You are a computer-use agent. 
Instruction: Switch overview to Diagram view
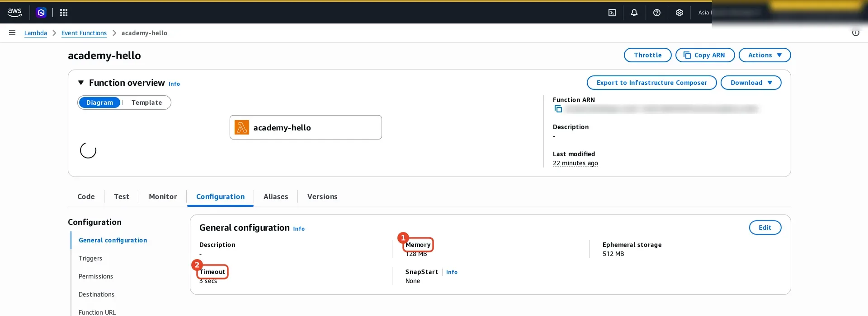click(99, 102)
